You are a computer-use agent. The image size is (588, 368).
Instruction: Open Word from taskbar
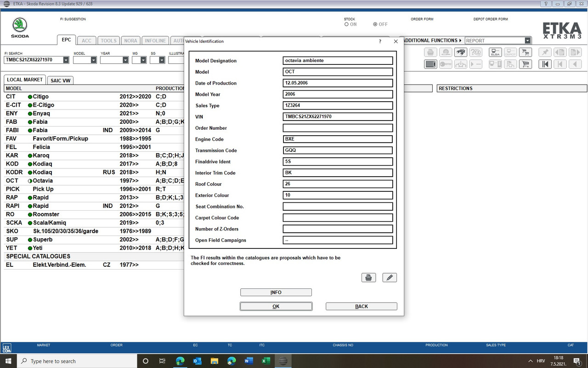(249, 361)
